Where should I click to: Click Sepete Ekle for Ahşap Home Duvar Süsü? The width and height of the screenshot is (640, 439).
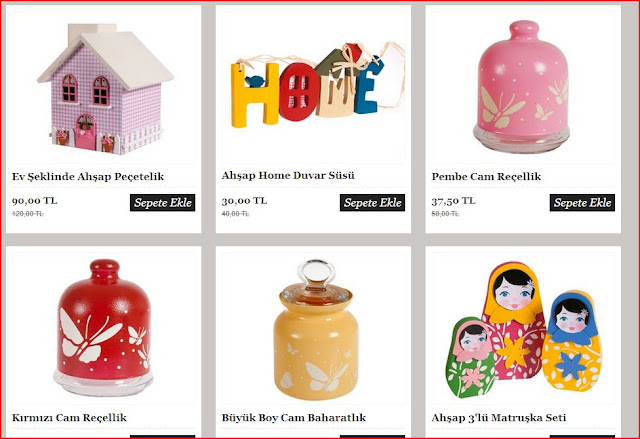(x=372, y=202)
